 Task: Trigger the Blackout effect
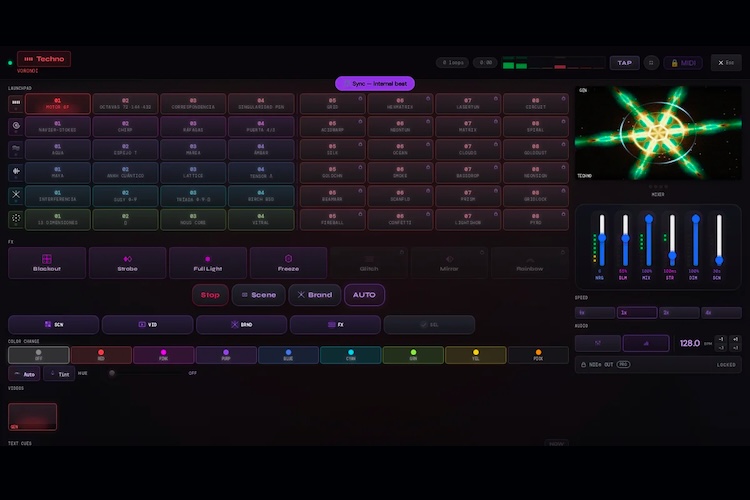point(47,263)
